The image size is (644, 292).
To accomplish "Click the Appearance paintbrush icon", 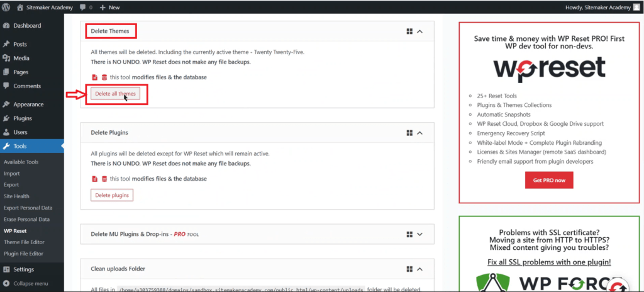I will pos(6,104).
